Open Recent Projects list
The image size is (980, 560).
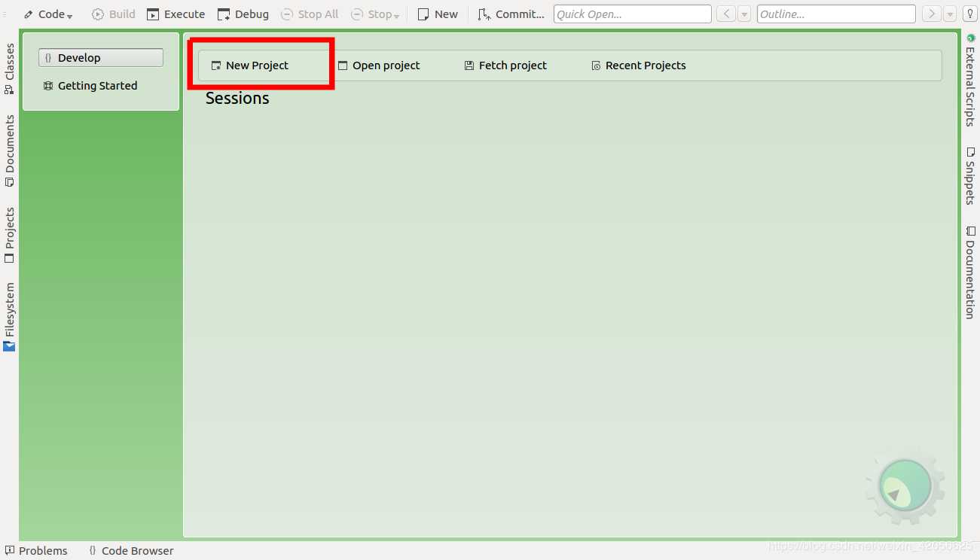pos(638,65)
